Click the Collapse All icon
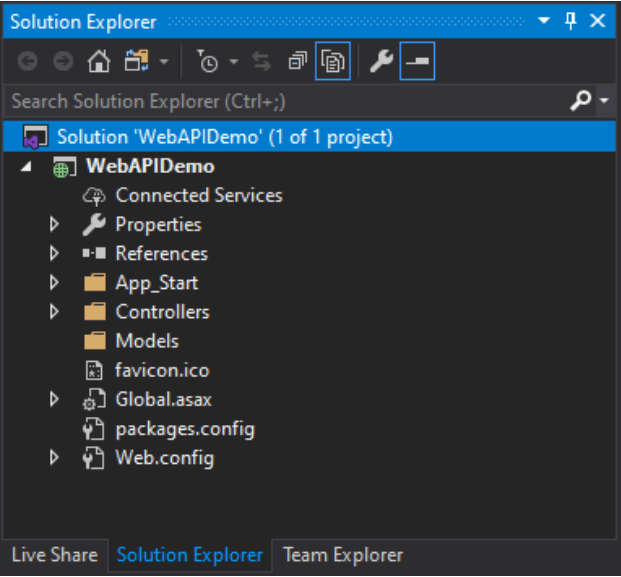The image size is (621, 577). [297, 62]
